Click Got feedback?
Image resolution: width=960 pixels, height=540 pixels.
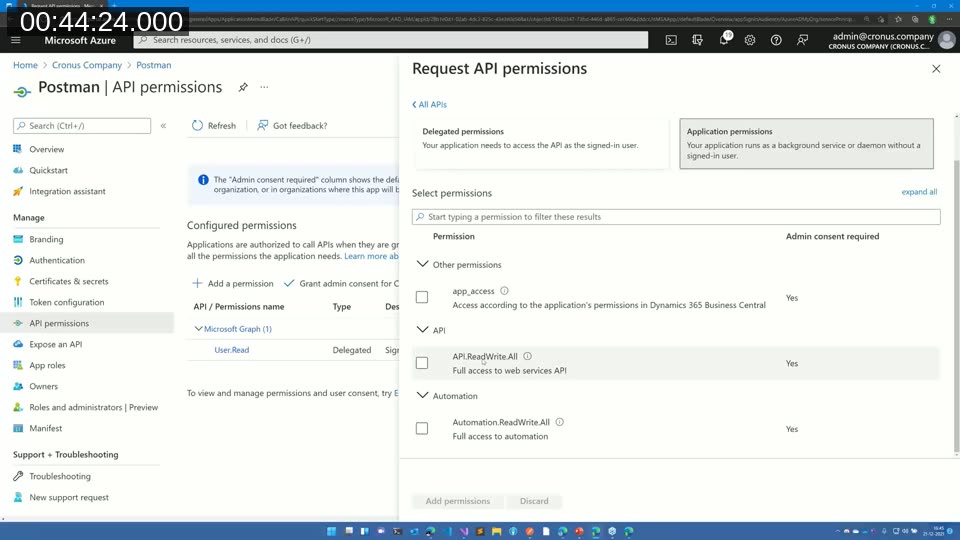click(x=292, y=126)
